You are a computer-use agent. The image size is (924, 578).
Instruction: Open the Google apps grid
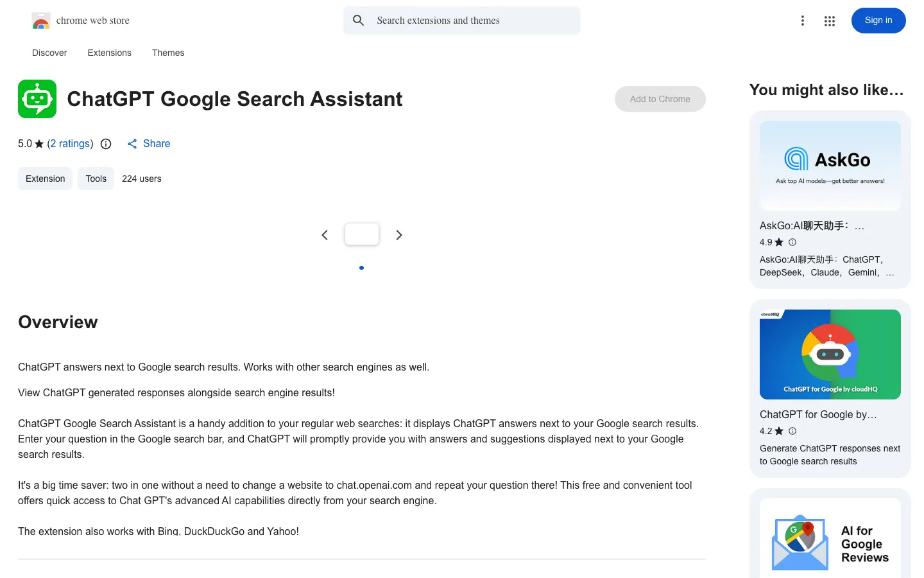[x=830, y=21]
